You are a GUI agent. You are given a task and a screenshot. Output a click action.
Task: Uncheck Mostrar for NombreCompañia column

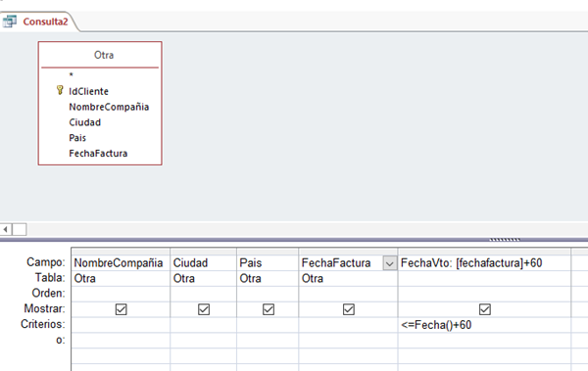[121, 309]
